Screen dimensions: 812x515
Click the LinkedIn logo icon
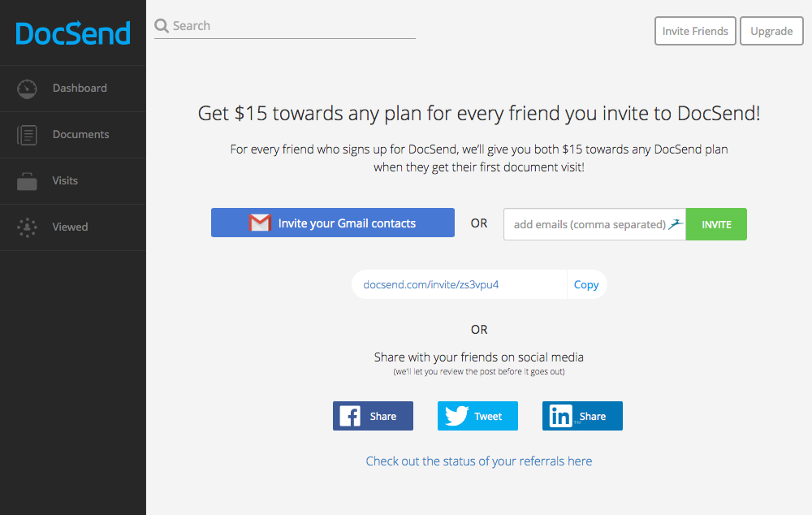pos(561,416)
